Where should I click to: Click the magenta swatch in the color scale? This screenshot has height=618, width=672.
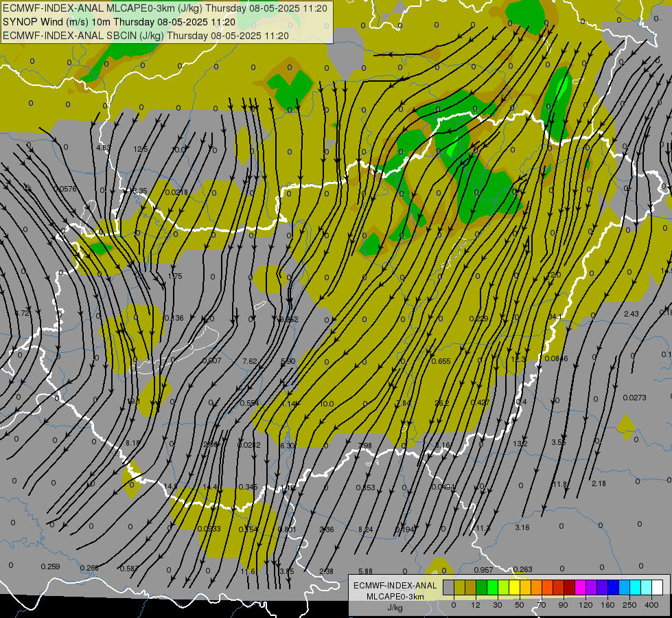point(580,588)
